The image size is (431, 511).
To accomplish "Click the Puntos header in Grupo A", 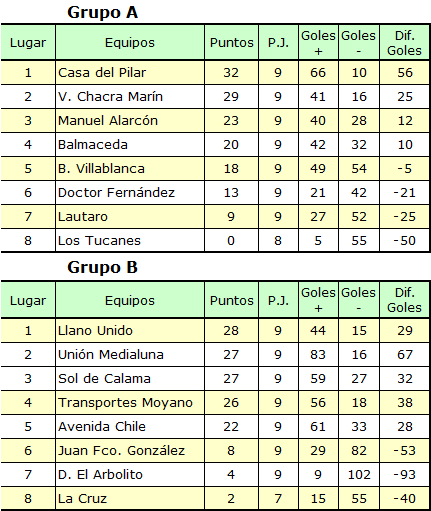I will coord(232,43).
